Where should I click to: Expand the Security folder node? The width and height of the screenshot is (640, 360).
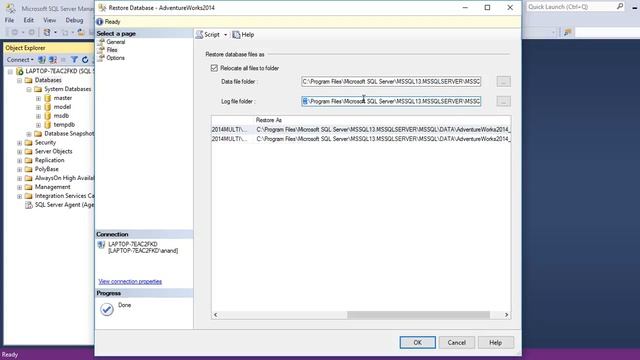point(19,143)
